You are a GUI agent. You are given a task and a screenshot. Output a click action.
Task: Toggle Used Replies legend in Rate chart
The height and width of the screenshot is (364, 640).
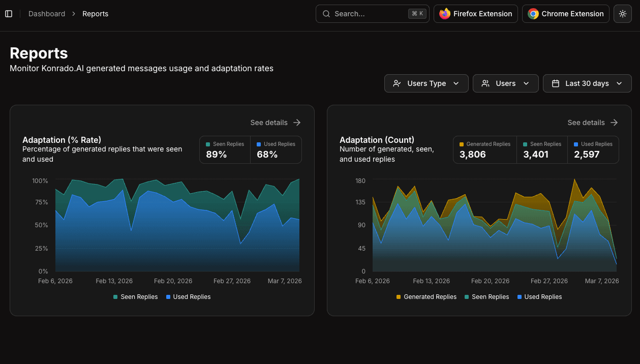point(188,297)
